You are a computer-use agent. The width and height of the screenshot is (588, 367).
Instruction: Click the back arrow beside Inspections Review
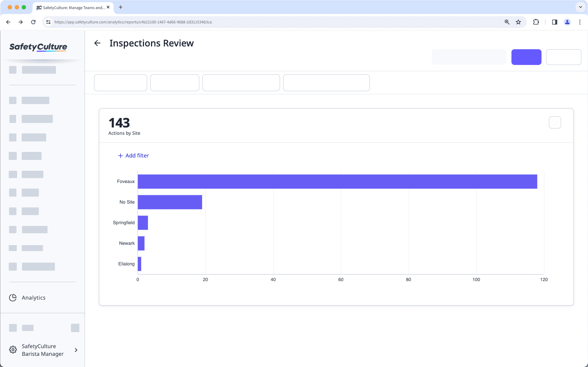(98, 43)
